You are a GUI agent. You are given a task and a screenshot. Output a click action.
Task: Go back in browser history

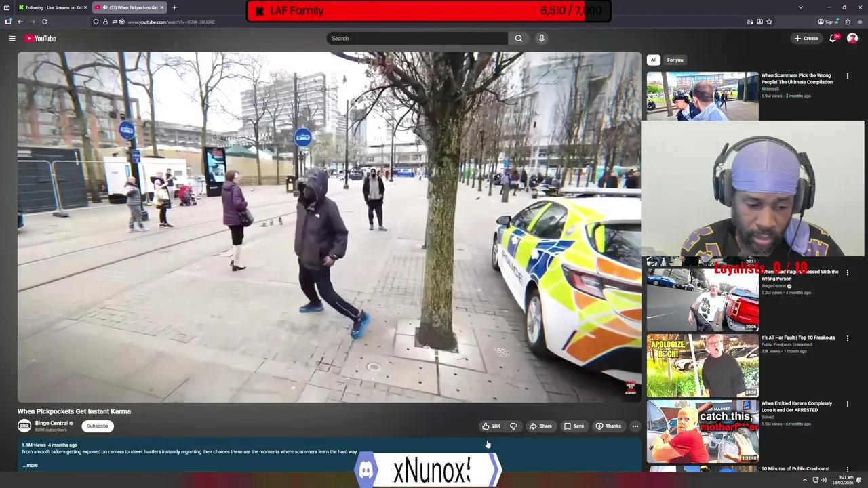(20, 22)
